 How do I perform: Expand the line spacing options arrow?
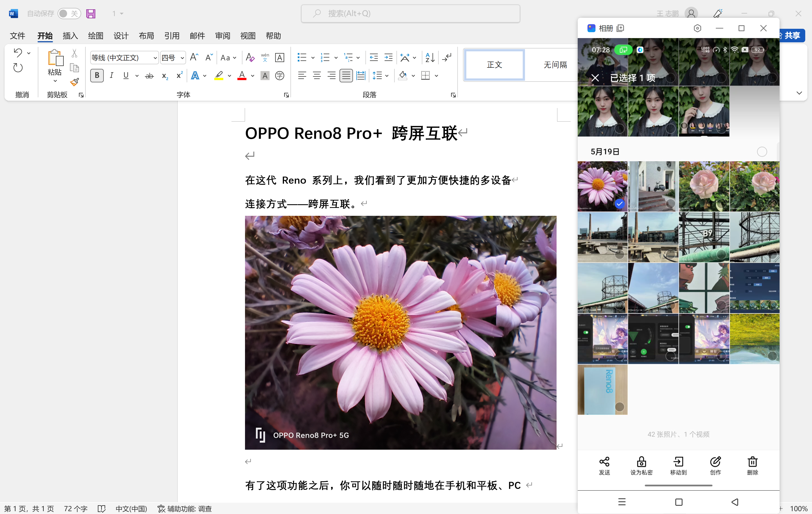coord(387,76)
